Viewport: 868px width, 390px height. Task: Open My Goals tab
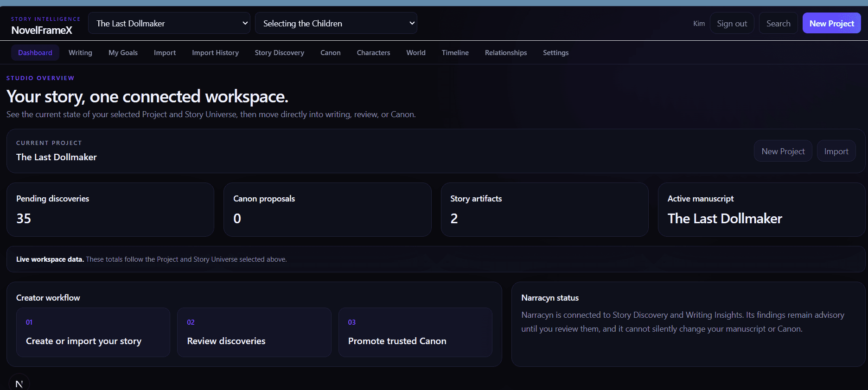[x=123, y=53]
